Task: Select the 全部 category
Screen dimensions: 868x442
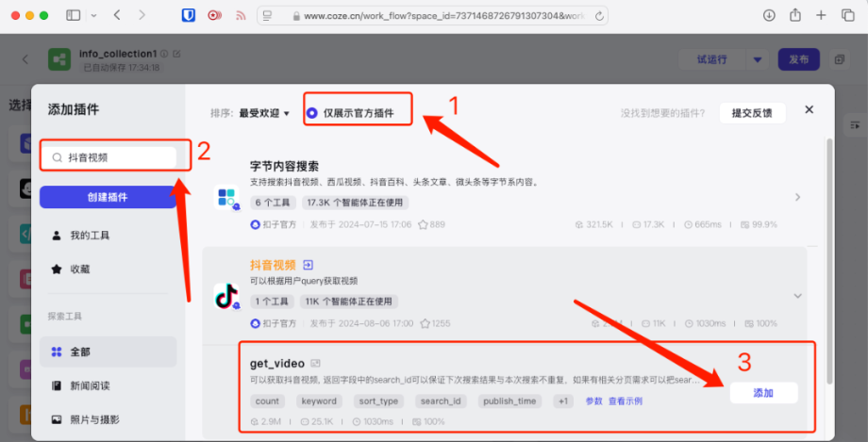Action: click(x=108, y=352)
